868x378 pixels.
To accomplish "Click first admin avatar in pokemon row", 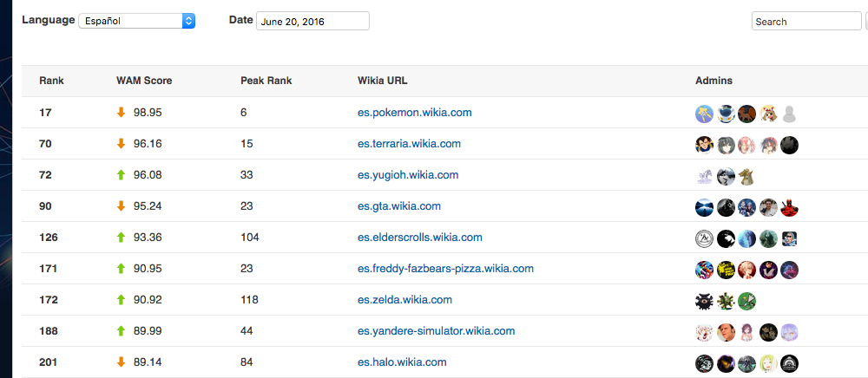I will coord(704,114).
